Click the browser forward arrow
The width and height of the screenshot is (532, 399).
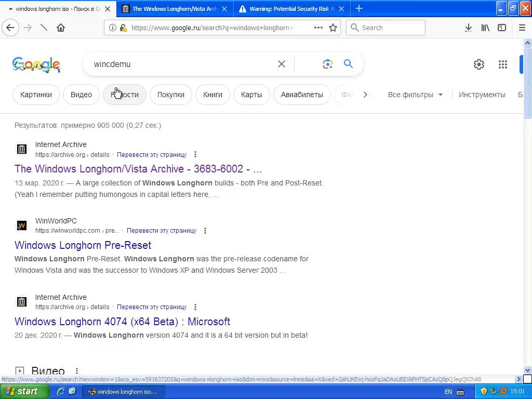tap(28, 28)
